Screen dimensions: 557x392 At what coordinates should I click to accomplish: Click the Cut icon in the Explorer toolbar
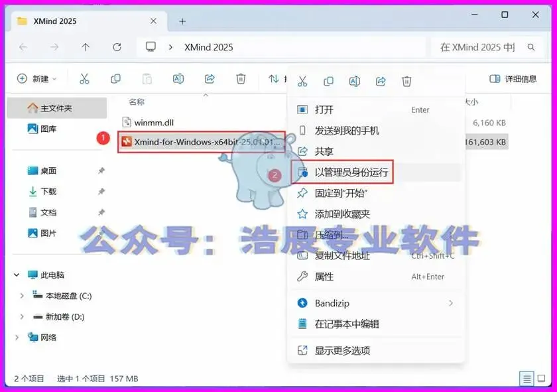click(x=84, y=78)
